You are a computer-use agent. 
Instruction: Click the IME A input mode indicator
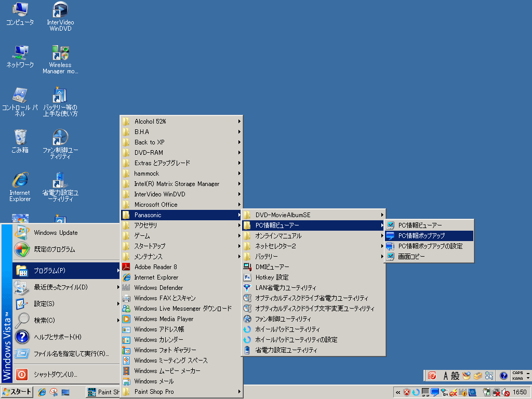pos(445,376)
